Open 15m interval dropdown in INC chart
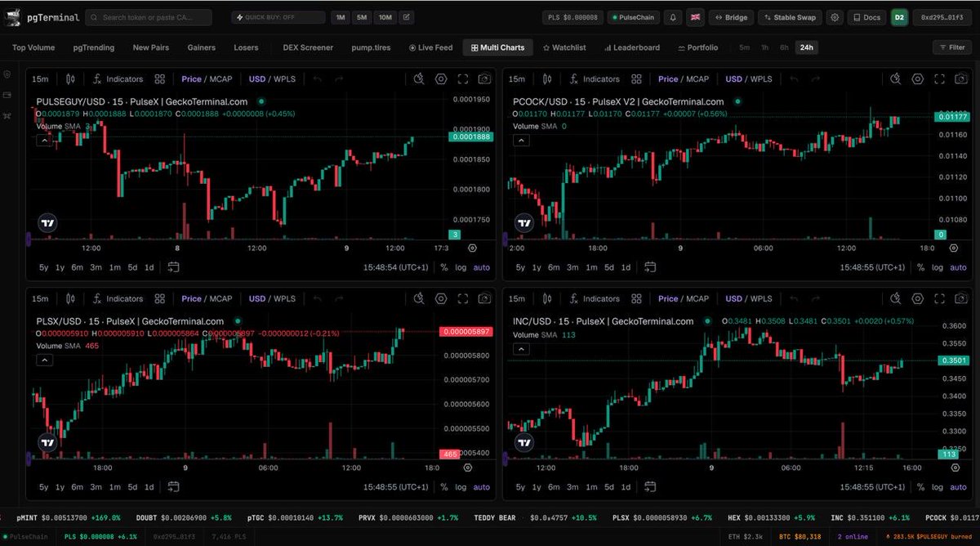 (x=516, y=298)
